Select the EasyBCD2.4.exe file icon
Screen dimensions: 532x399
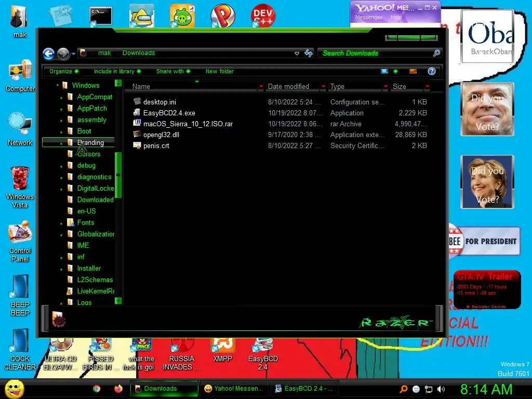click(x=137, y=112)
